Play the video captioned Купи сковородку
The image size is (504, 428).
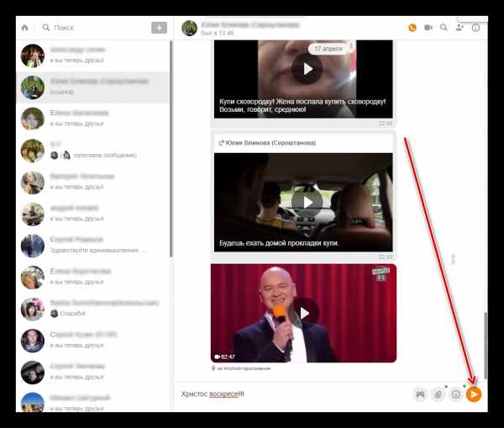(x=307, y=69)
